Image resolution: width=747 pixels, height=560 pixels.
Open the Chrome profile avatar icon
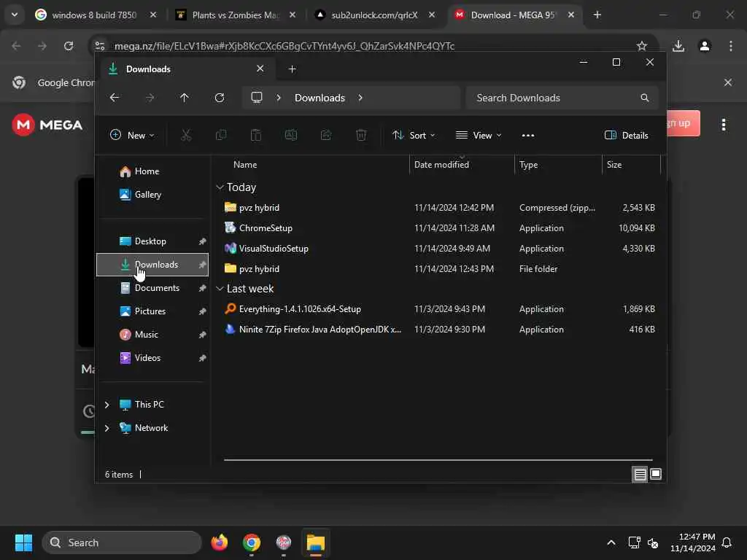[x=705, y=46]
